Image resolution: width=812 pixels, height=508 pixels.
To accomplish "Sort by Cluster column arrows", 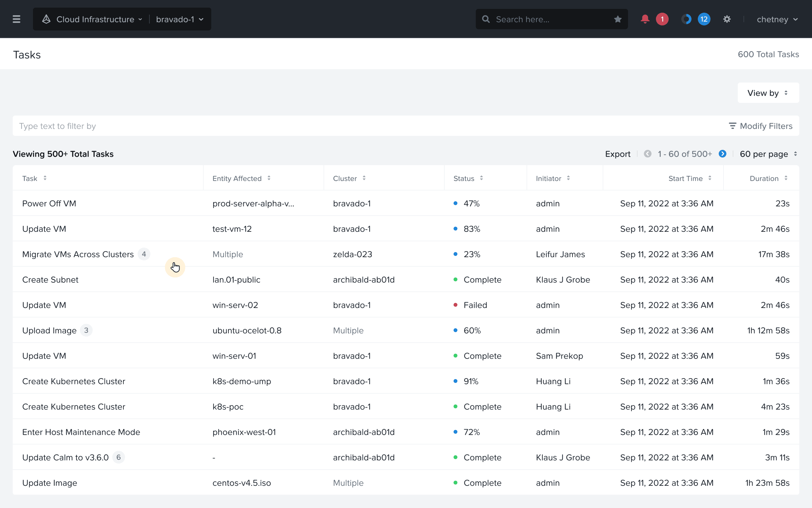I will pyautogui.click(x=364, y=178).
